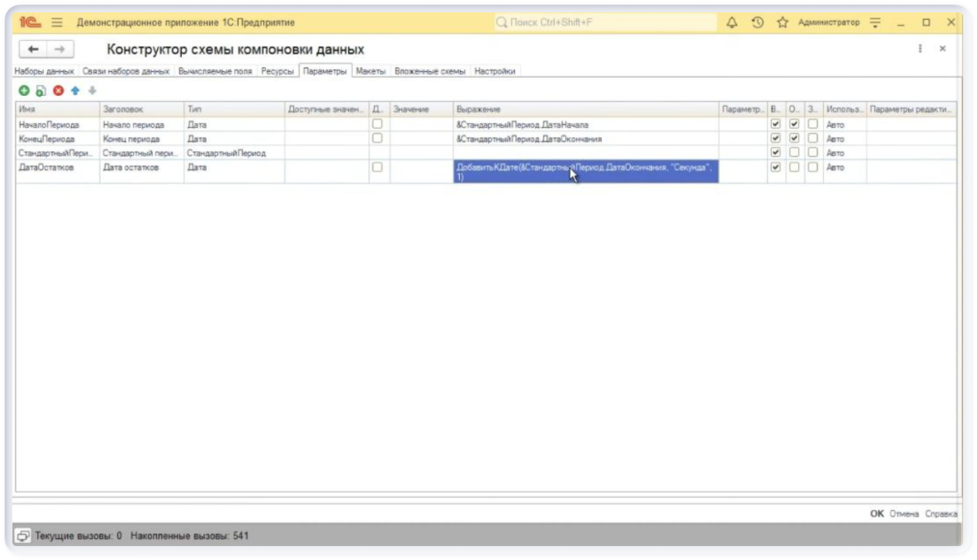Click the Отмена button
This screenshot has width=977, height=560.
coord(903,514)
